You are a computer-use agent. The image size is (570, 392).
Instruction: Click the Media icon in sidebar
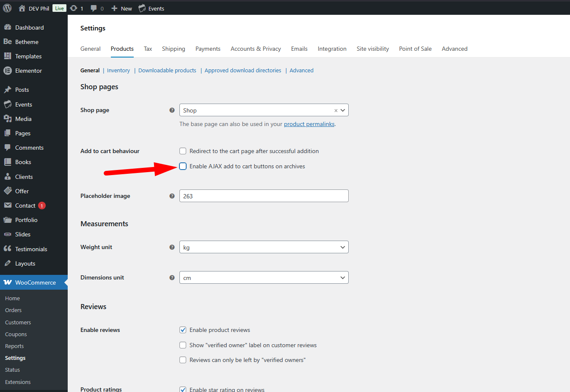[7, 119]
